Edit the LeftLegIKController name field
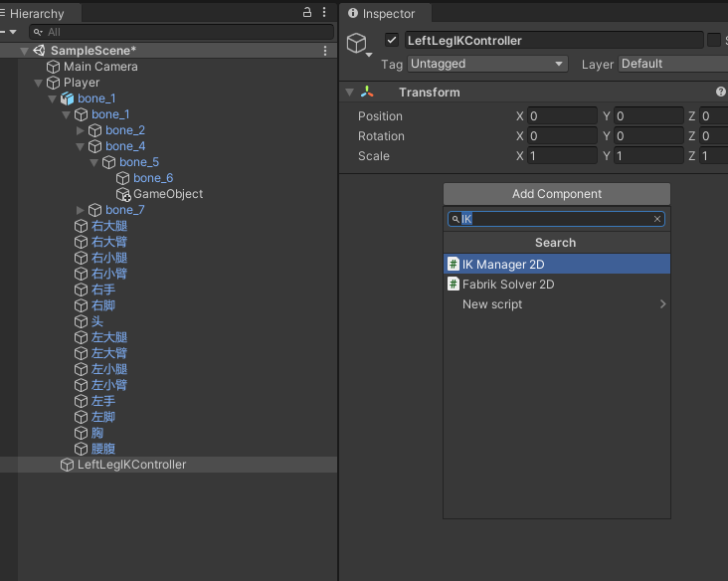This screenshot has width=728, height=581. [x=554, y=41]
